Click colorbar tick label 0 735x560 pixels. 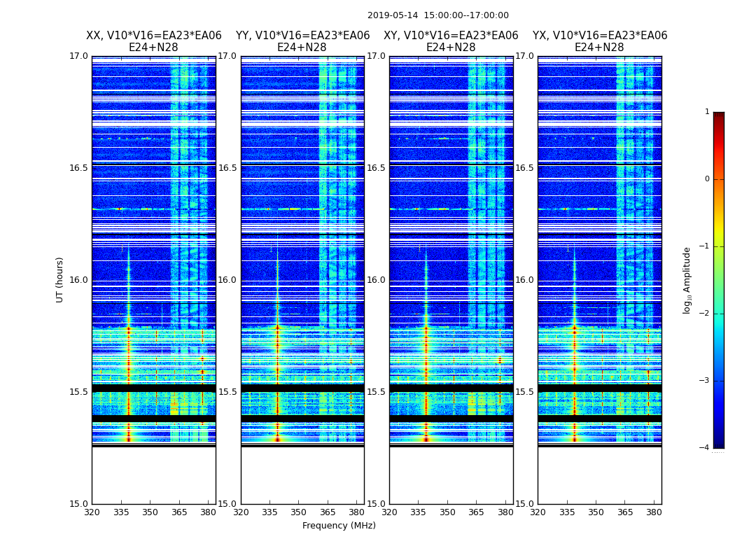coord(707,179)
